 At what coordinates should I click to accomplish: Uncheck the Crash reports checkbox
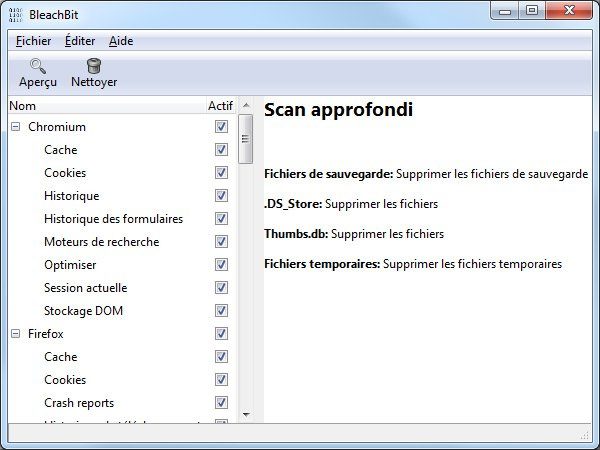pyautogui.click(x=221, y=403)
